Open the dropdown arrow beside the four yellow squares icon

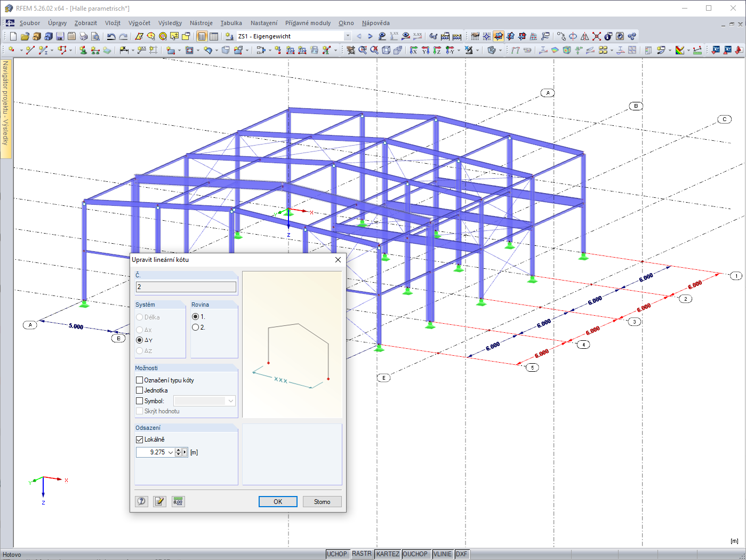point(612,50)
